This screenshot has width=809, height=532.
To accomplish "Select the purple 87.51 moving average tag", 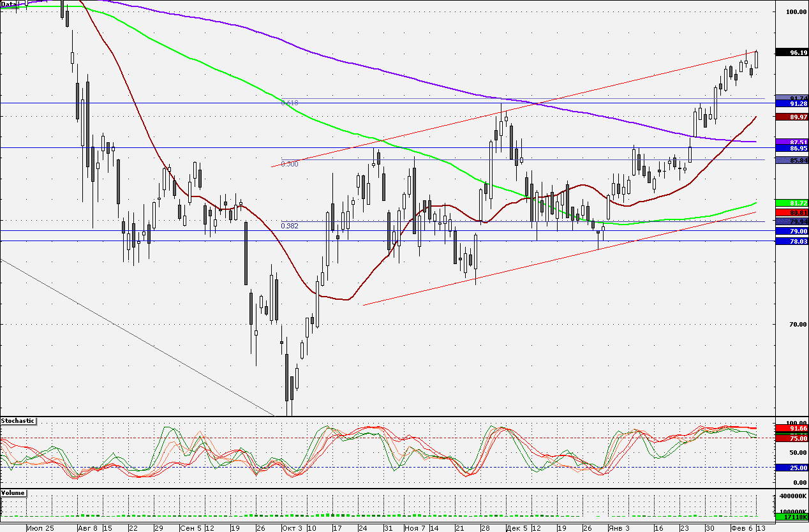I will pyautogui.click(x=790, y=142).
